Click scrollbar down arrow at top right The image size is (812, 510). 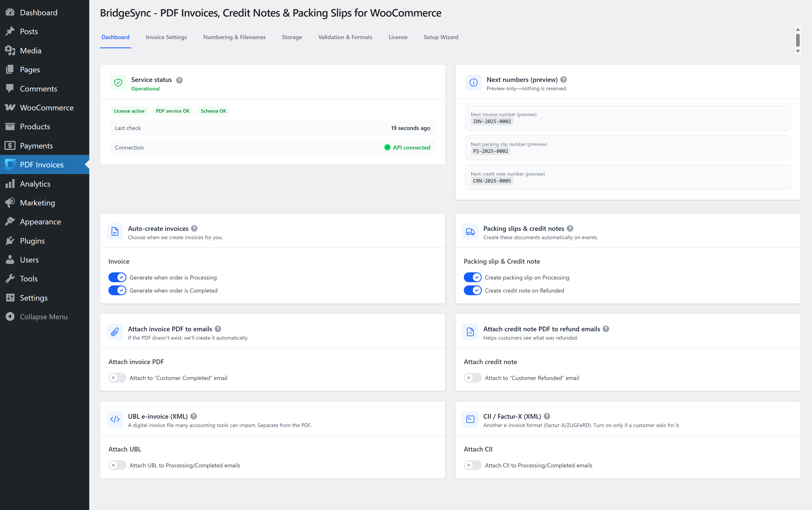[x=798, y=51]
